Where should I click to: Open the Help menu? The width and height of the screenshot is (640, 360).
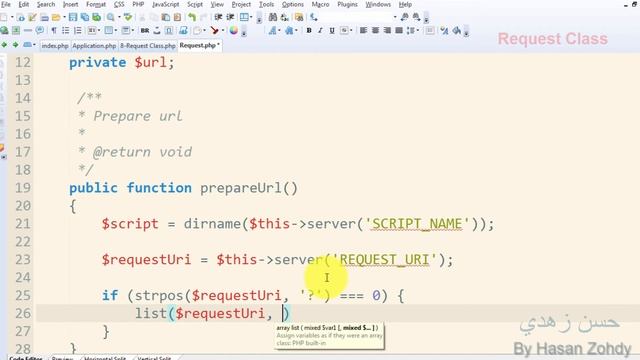[x=405, y=4]
